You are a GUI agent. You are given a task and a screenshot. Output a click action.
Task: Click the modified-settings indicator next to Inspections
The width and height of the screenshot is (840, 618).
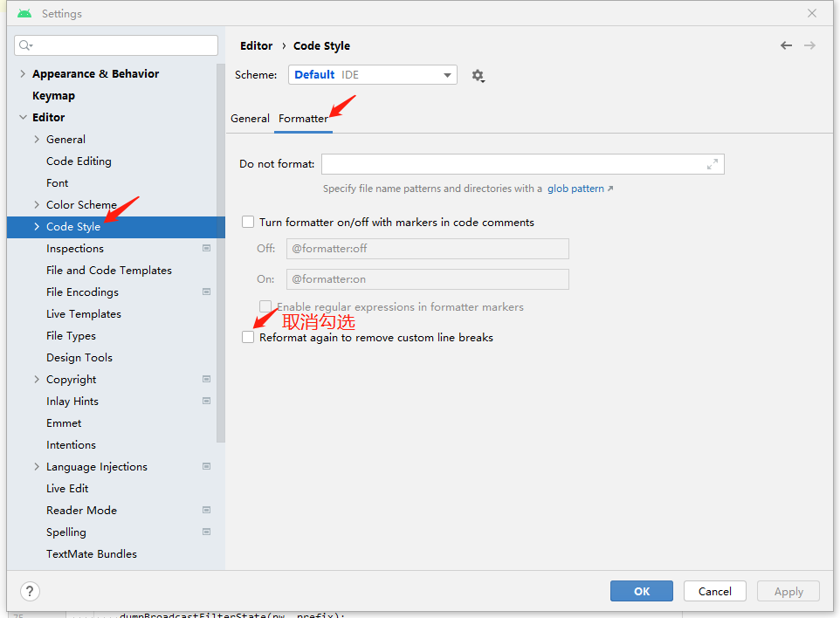206,248
